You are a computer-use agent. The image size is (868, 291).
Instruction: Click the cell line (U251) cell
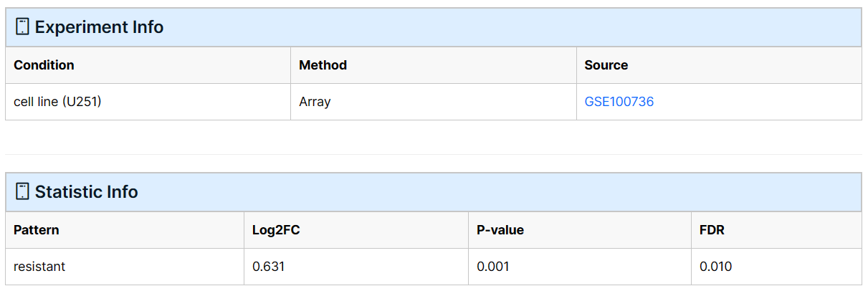click(x=148, y=102)
